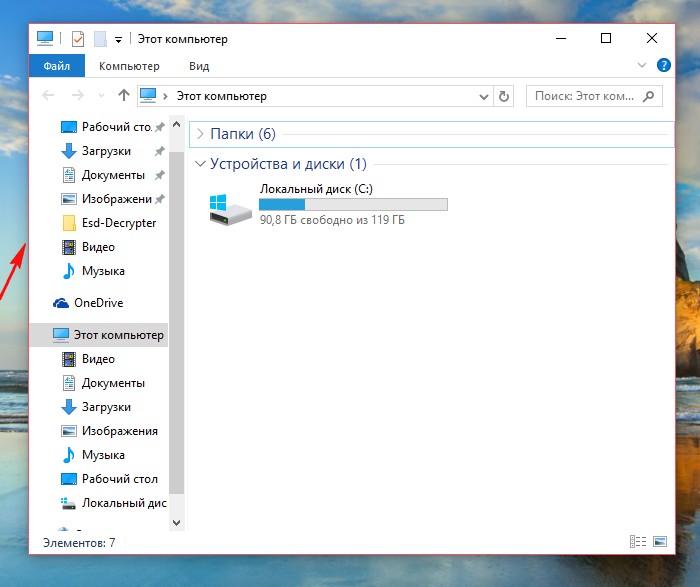This screenshot has height=587, width=700.
Task: Open the Help question mark icon
Action: click(x=663, y=65)
